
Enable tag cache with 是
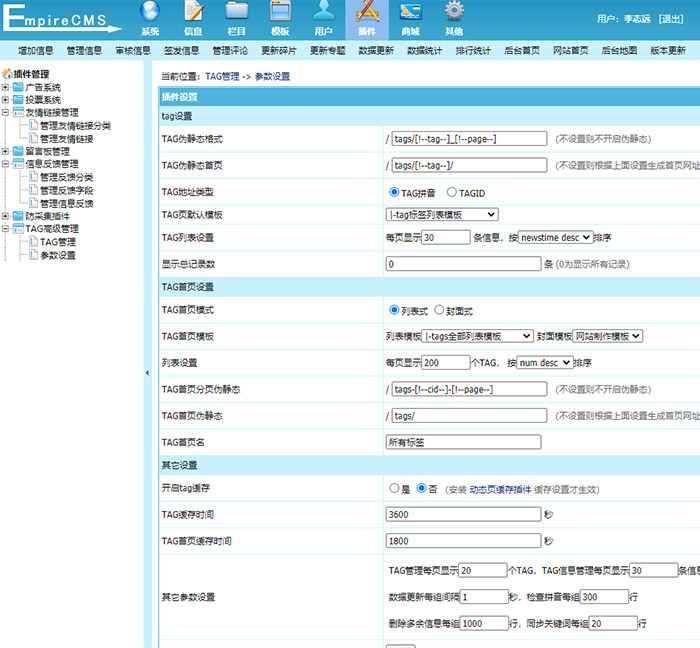[x=394, y=488]
